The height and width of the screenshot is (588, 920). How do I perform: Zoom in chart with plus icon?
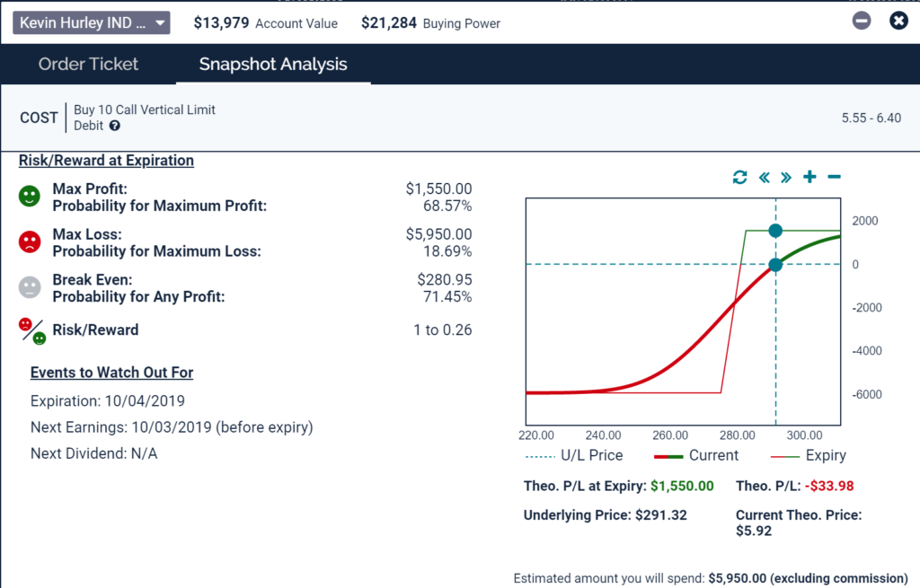pos(809,177)
